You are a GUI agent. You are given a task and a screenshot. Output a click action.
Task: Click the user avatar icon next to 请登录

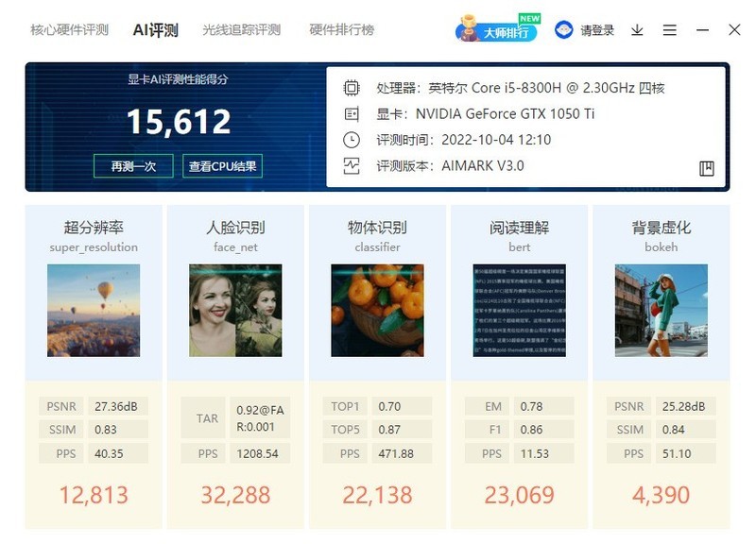pyautogui.click(x=563, y=29)
